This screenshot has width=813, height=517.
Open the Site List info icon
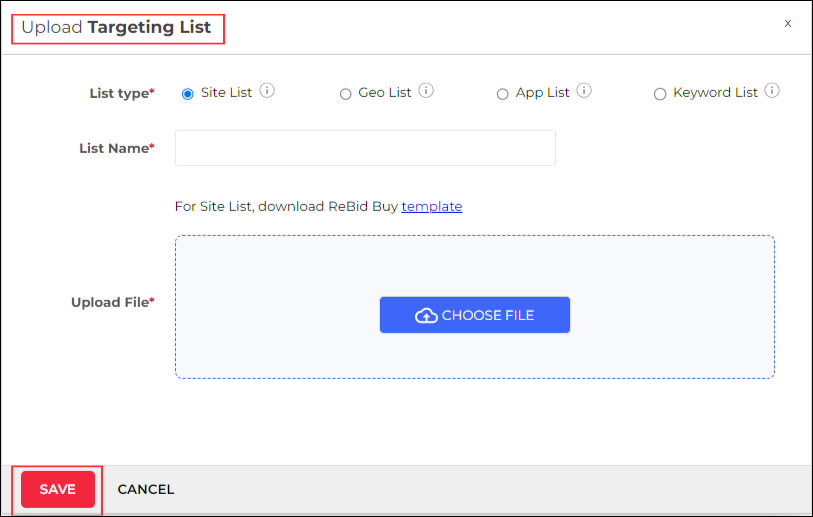[267, 91]
